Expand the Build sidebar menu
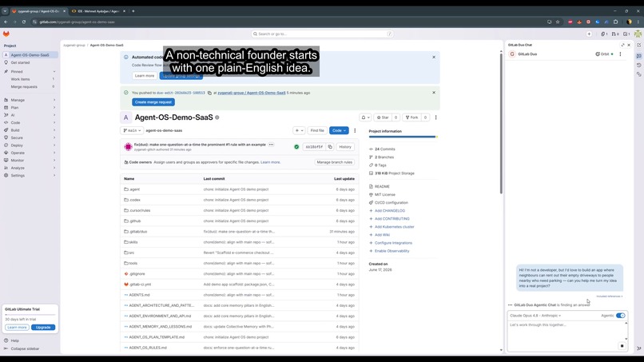 click(29, 130)
